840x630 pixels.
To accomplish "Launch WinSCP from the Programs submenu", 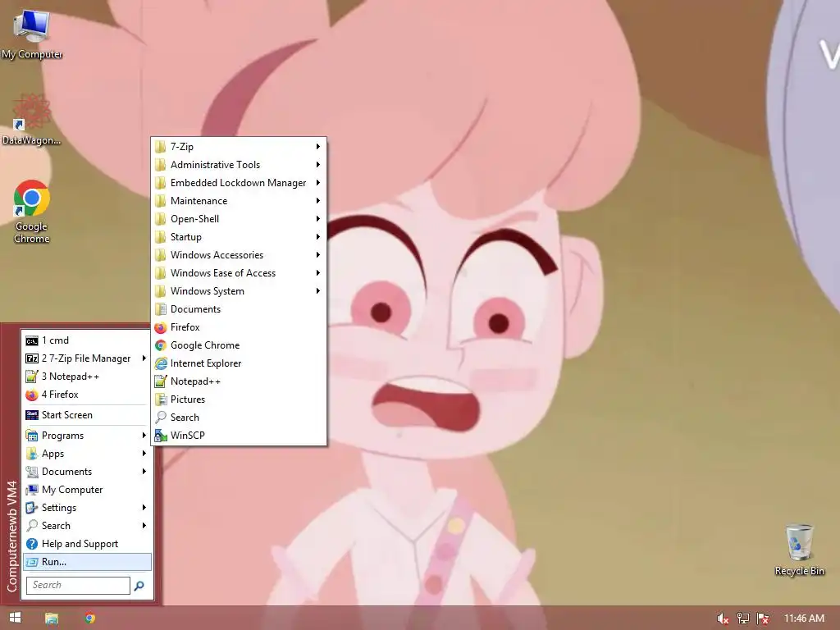I will click(239, 436).
